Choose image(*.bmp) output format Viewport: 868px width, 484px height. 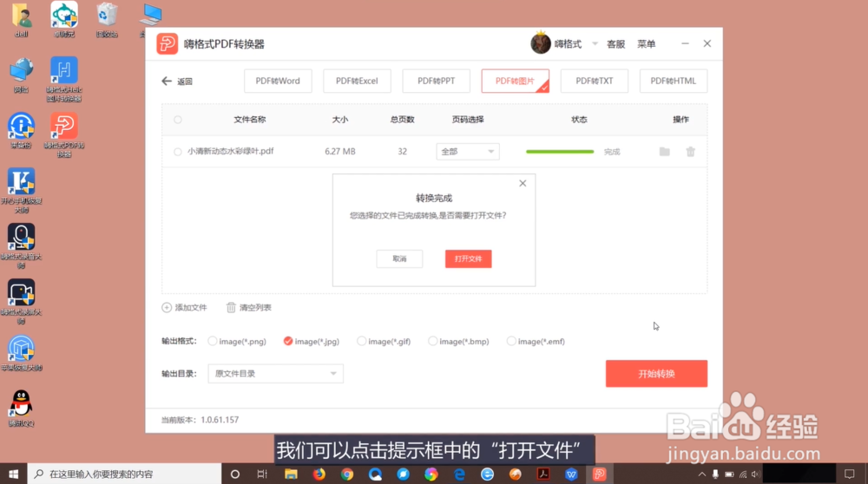[433, 341]
